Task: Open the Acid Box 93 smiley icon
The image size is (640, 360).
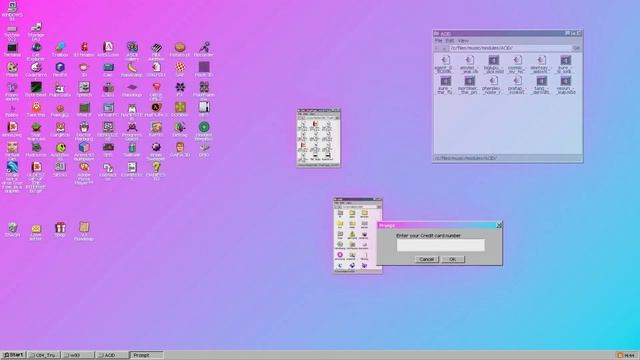Action: point(60,151)
